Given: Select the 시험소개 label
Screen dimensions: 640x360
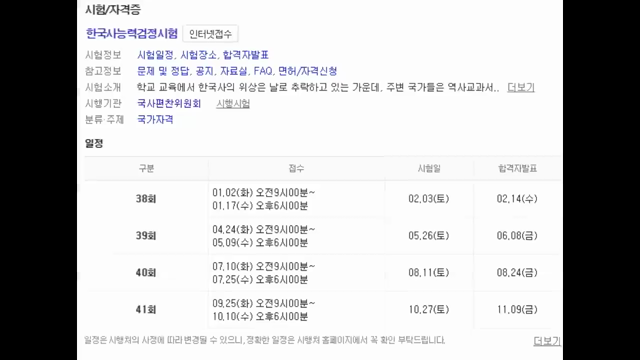Looking at the screenshot, I should [103, 87].
